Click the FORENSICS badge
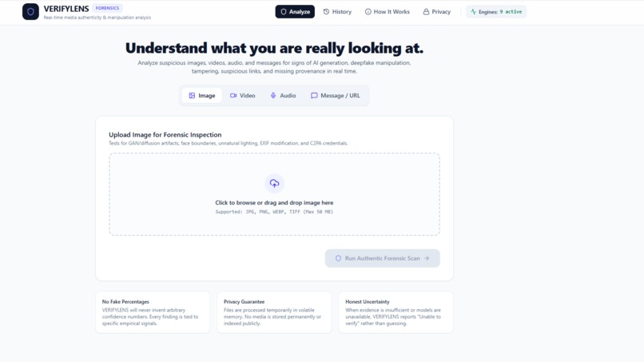The image size is (644, 362). [107, 8]
